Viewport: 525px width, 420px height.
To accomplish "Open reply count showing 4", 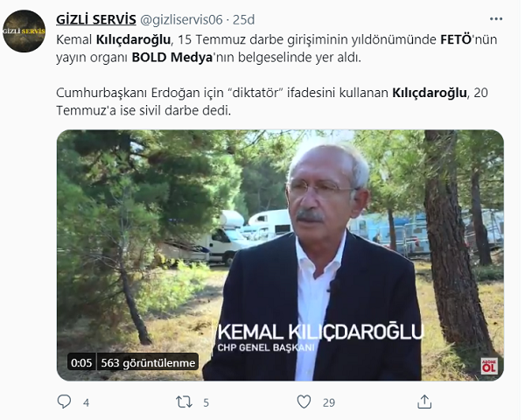I will tap(86, 402).
